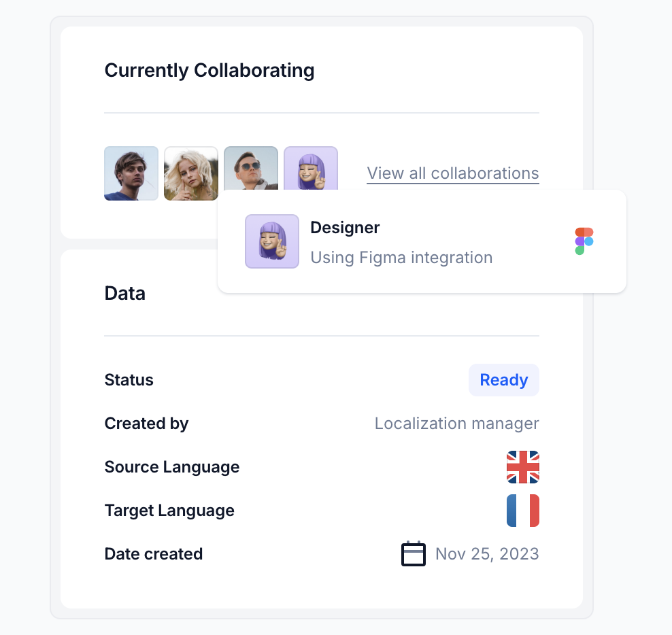Click the Target Language label
Image resolution: width=672 pixels, height=635 pixels.
pos(170,511)
